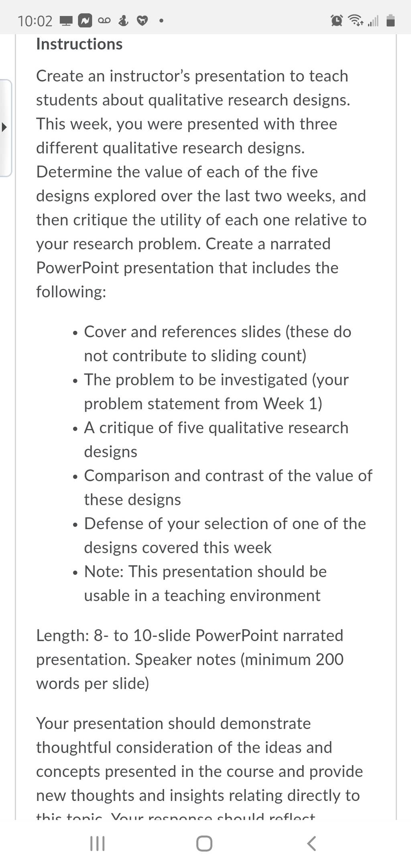Tap the status bar clock 10:02
This screenshot has width=411, height=868.
(35, 21)
